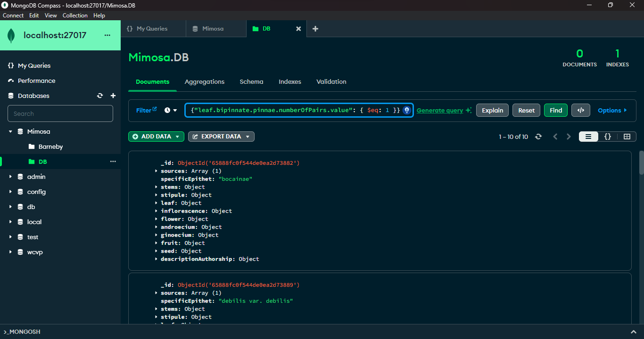Open the Aggregations tab
This screenshot has width=644, height=339.
point(205,81)
